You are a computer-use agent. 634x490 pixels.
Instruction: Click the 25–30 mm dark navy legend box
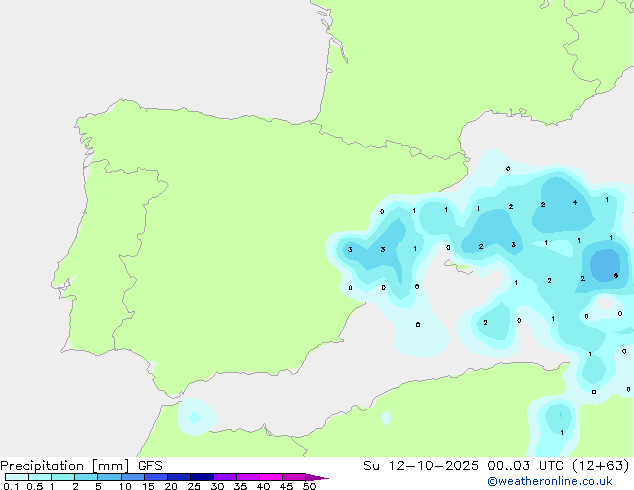(x=202, y=477)
